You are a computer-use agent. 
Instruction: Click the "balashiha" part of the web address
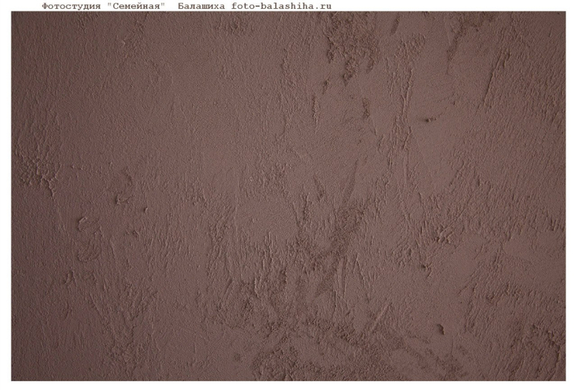point(286,6)
